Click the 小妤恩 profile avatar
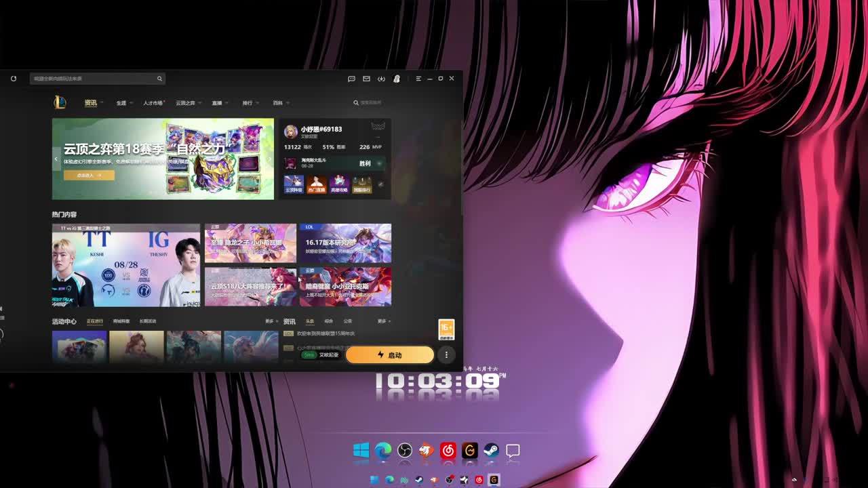The height and width of the screenshot is (488, 868). tap(291, 131)
